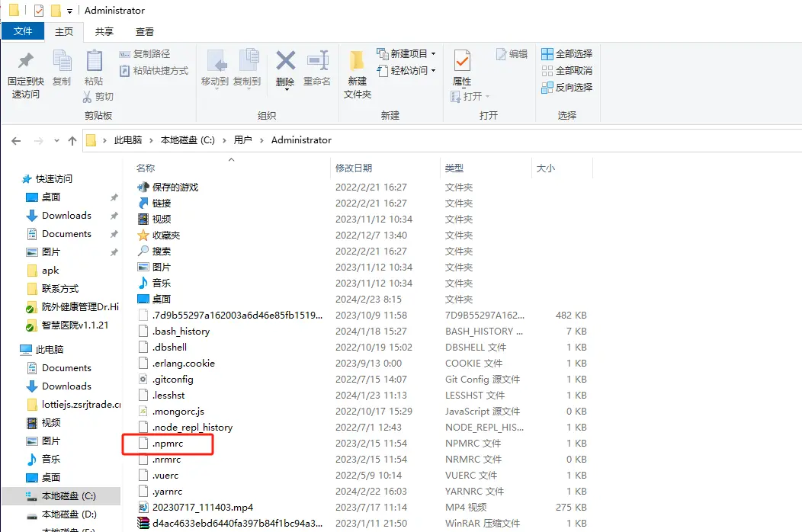The height and width of the screenshot is (532, 802).
Task: Click the 剪切 scissors icon
Action: click(88, 96)
